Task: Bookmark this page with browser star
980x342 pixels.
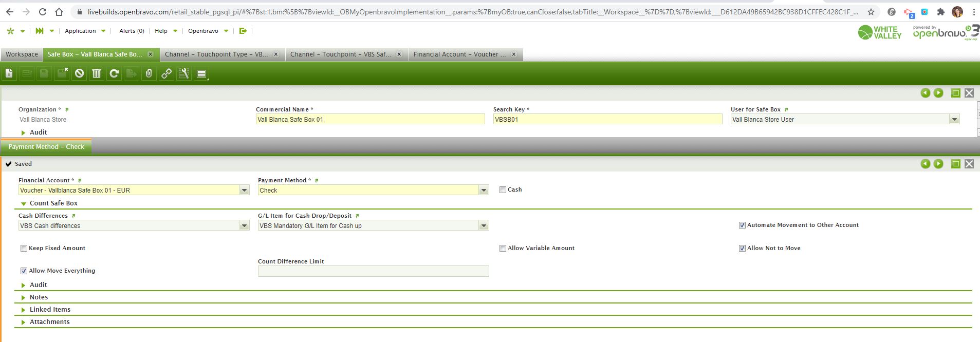Action: pyautogui.click(x=871, y=12)
